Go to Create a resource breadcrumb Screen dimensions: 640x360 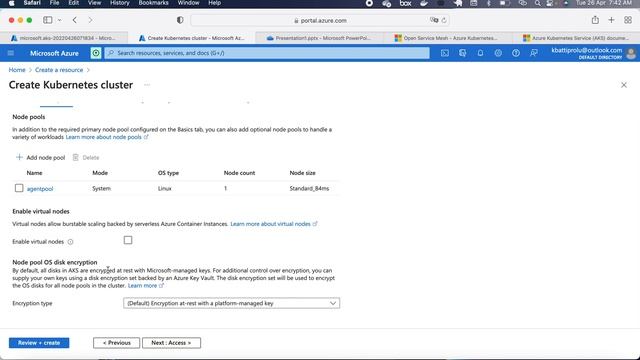59,70
